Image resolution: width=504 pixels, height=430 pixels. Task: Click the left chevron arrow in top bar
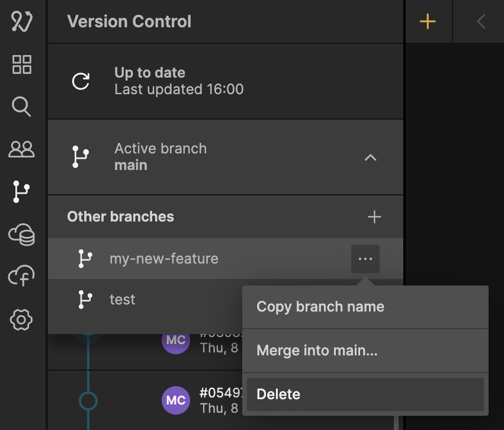(480, 22)
